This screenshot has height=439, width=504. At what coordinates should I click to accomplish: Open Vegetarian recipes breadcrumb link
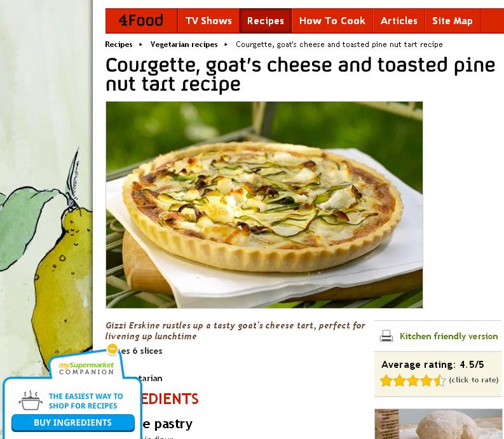tap(184, 44)
